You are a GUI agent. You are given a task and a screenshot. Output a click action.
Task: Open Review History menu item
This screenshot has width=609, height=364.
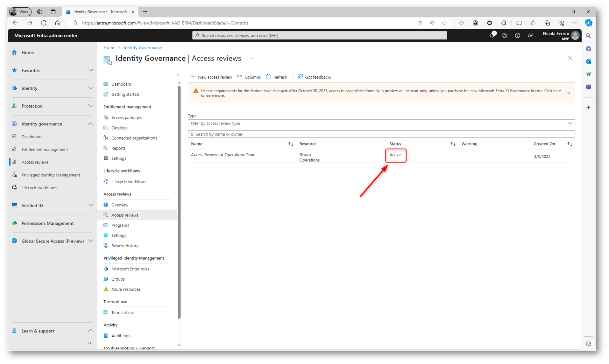click(x=124, y=246)
